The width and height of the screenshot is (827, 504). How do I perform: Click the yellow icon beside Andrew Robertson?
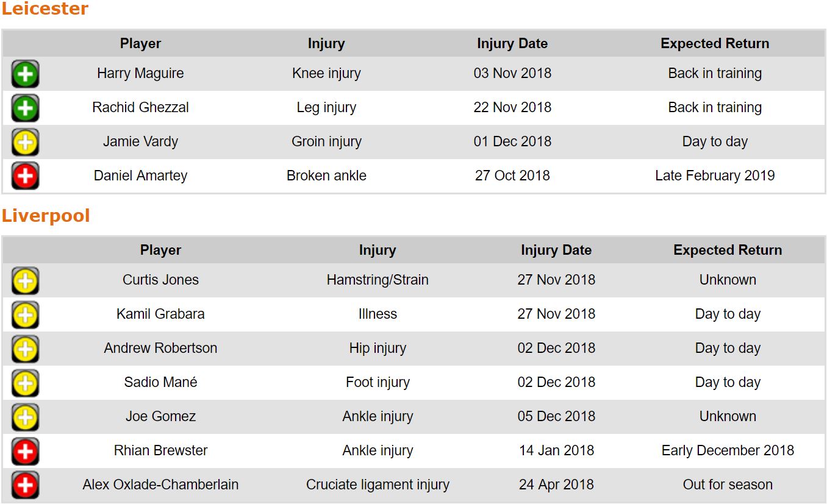pyautogui.click(x=25, y=349)
